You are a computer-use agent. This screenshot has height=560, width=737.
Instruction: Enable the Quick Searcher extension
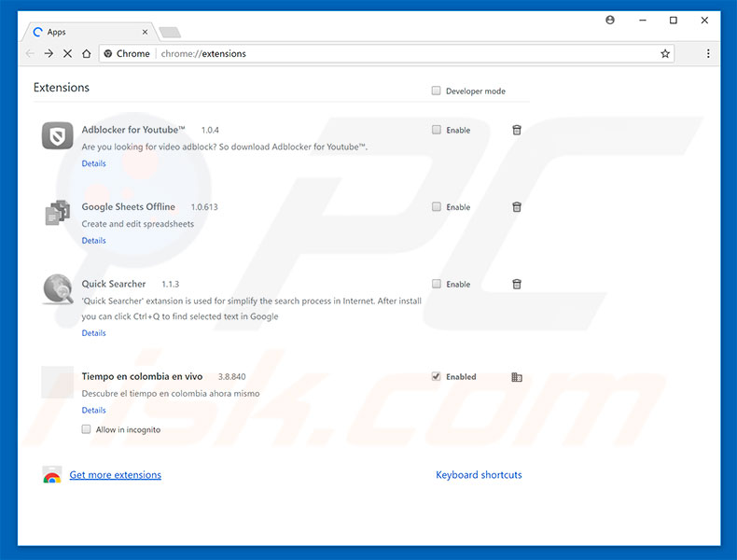point(437,284)
